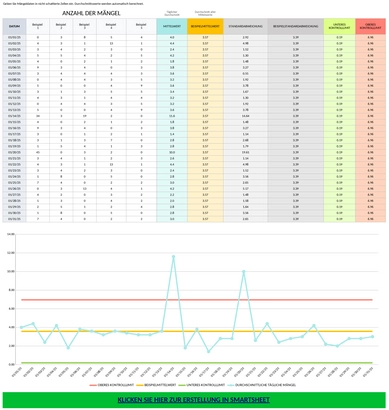
Task: Select the DATUM column header
Action: [x=14, y=26]
